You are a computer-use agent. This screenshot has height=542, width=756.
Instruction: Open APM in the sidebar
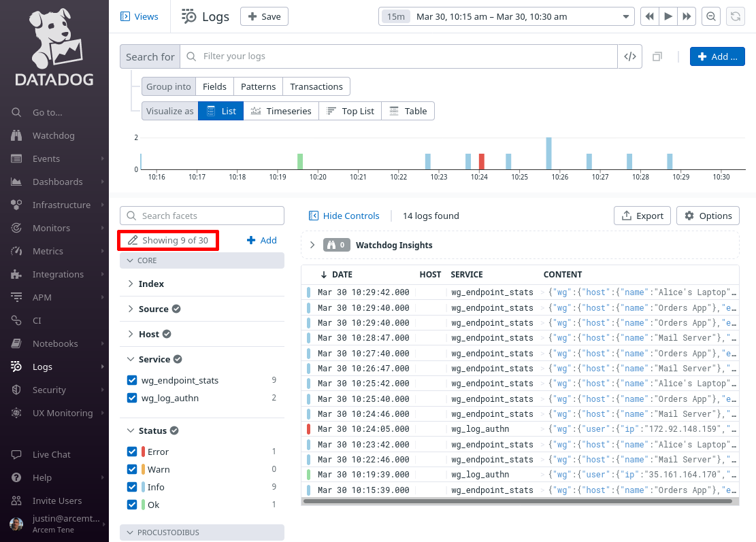(x=42, y=297)
